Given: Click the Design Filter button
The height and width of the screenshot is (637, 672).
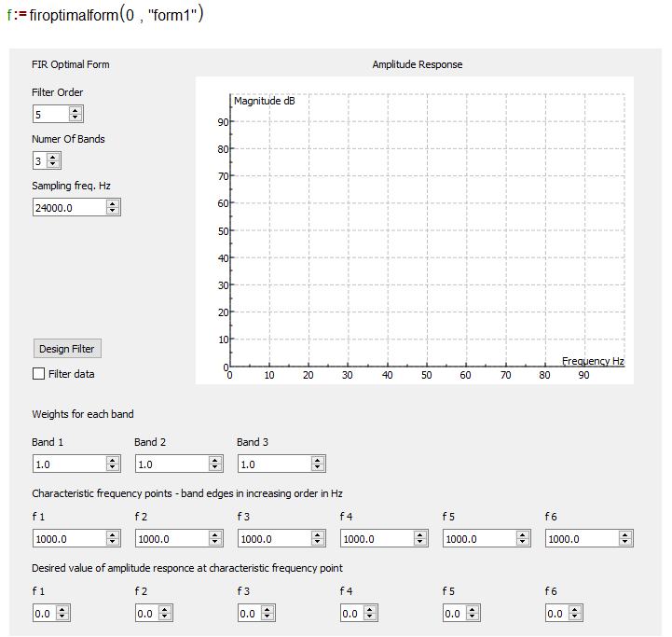Looking at the screenshot, I should point(66,349).
